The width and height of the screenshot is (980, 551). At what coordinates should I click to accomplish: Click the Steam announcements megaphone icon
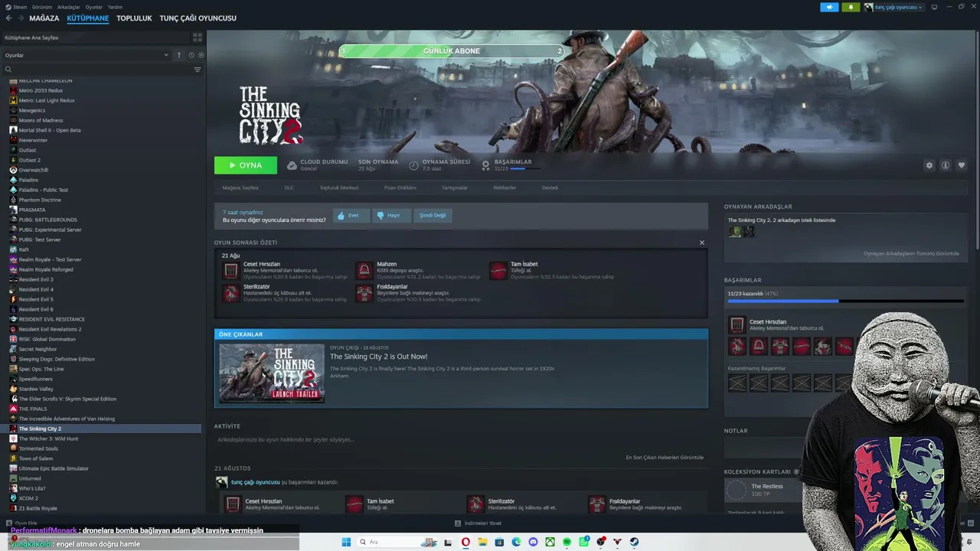point(829,7)
